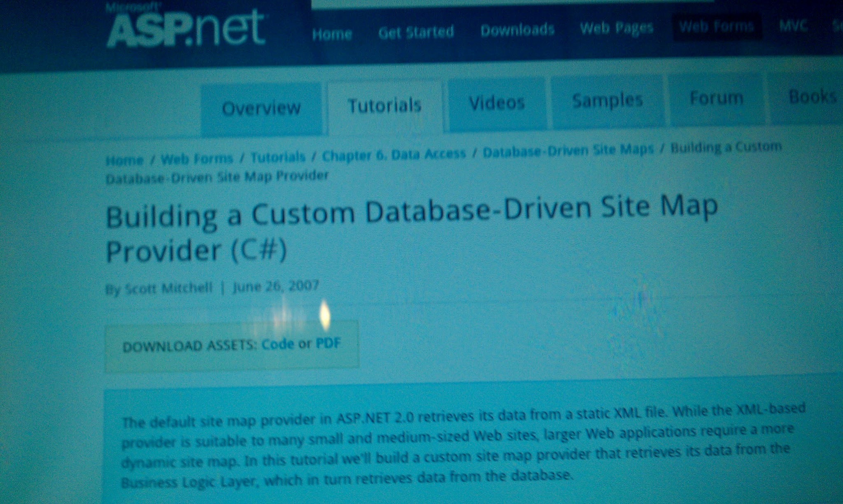The width and height of the screenshot is (843, 504).
Task: Open Downloads in top navigation
Action: [517, 30]
